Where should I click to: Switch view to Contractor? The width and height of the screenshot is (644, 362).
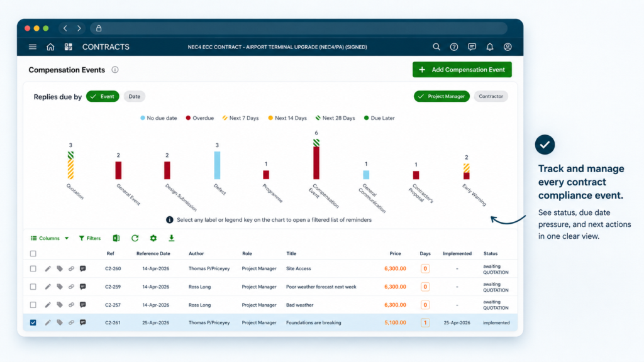491,96
